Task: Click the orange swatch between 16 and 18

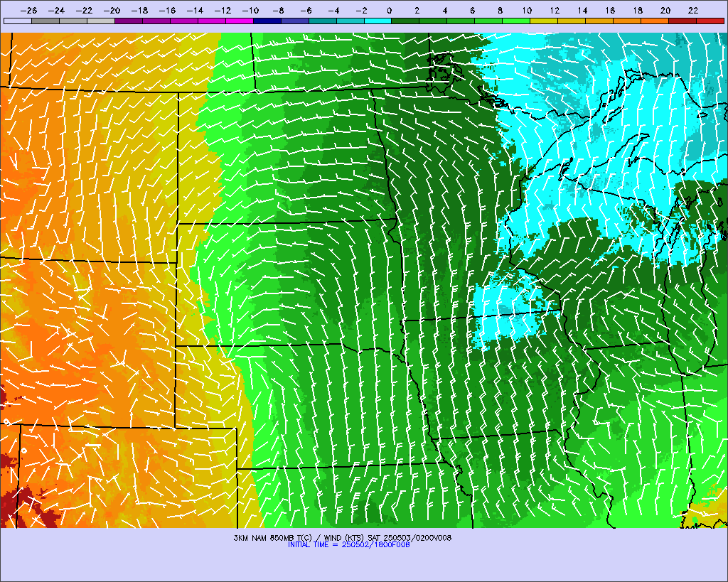Action: coord(627,21)
